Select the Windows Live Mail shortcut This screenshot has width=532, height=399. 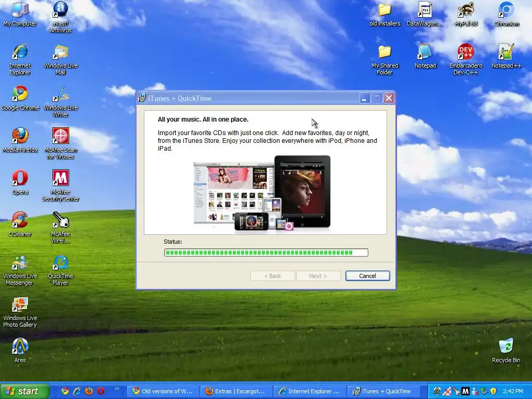[x=60, y=59]
